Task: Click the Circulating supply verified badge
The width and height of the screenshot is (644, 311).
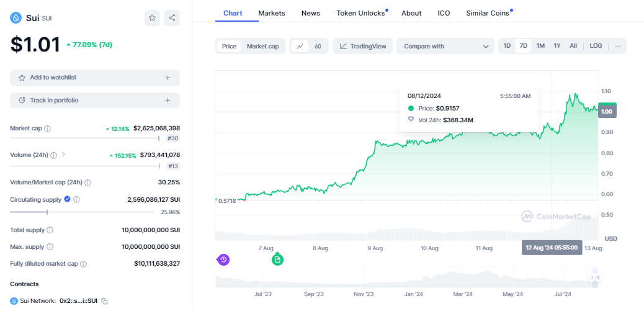Action: tap(68, 199)
